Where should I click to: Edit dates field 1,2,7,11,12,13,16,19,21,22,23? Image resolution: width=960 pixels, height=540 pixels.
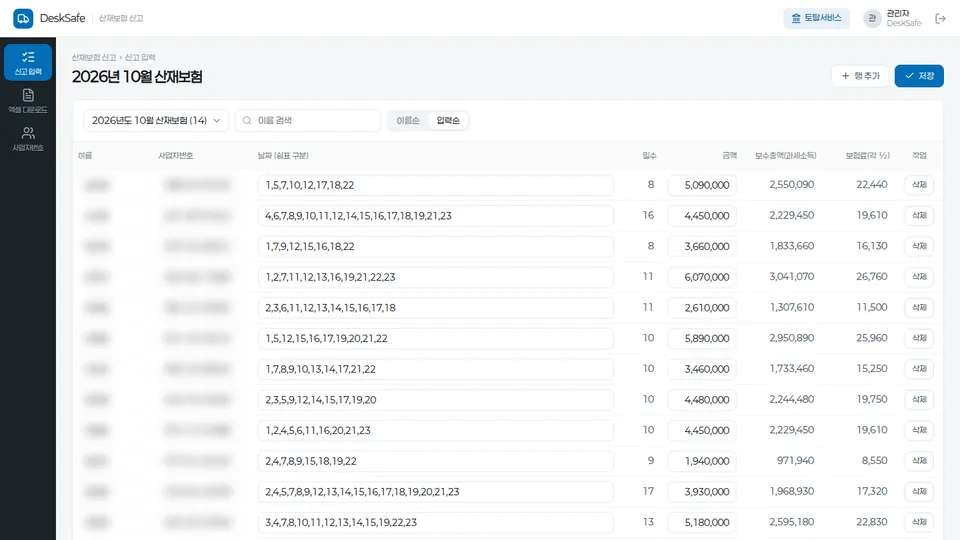click(x=435, y=277)
